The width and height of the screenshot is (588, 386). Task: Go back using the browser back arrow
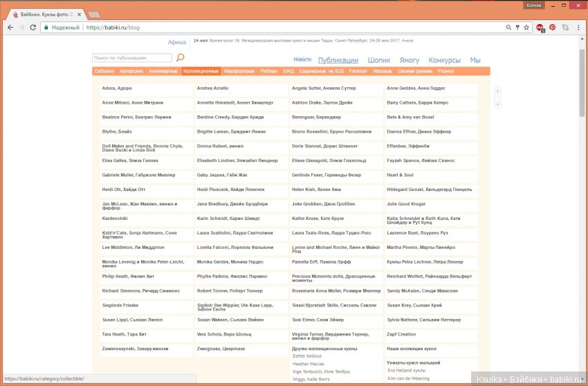10,28
